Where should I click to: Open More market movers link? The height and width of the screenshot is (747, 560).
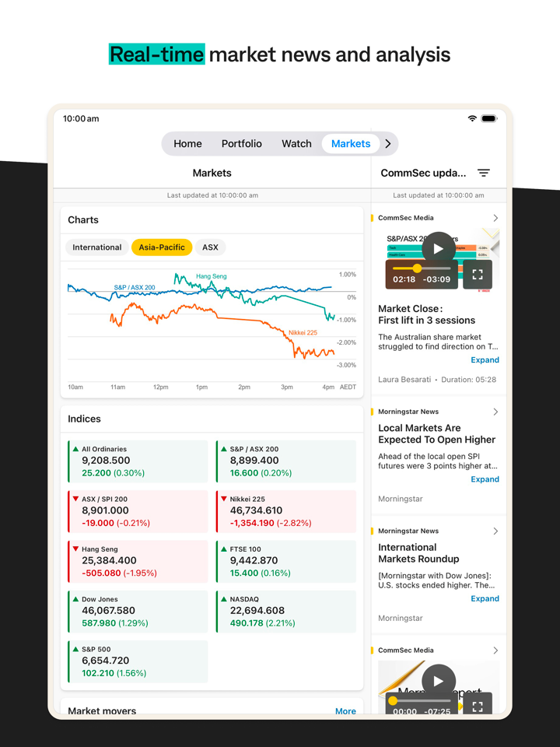[x=345, y=711]
